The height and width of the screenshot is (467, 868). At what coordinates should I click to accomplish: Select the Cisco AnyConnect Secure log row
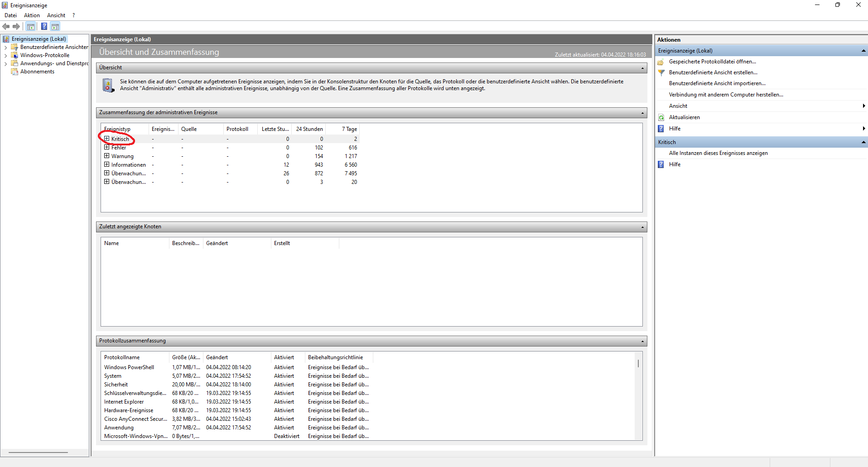[x=236, y=419]
